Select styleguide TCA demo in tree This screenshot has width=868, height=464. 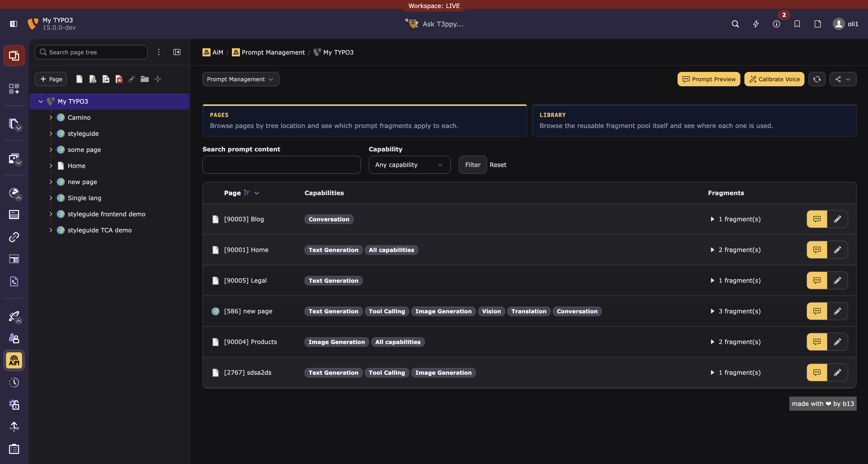click(x=99, y=230)
